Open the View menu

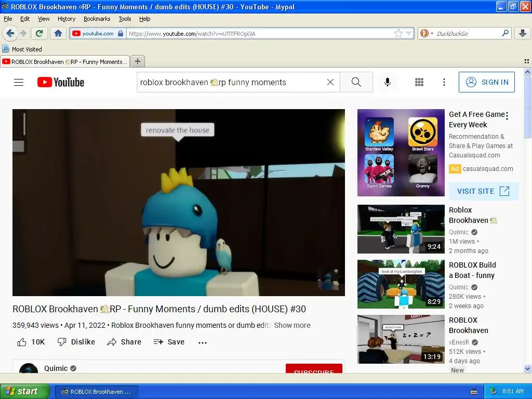44,19
